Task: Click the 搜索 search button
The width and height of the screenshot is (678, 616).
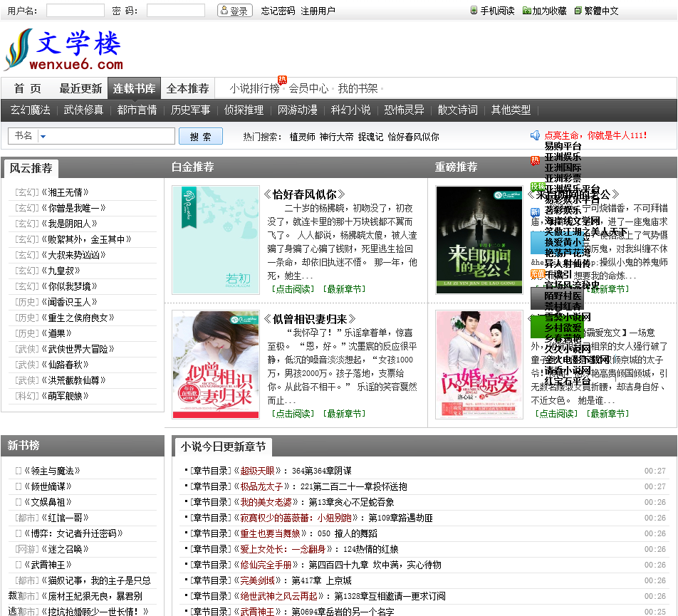Action: pos(201,136)
